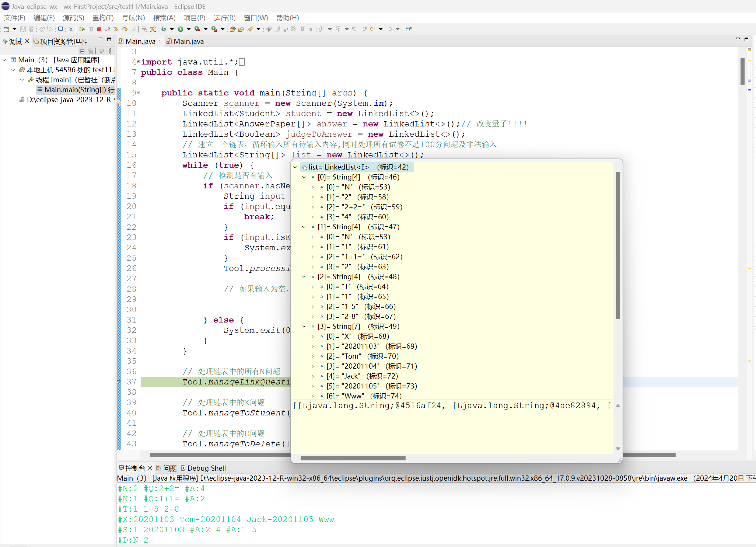Open the Debug Shell tab

point(206,468)
